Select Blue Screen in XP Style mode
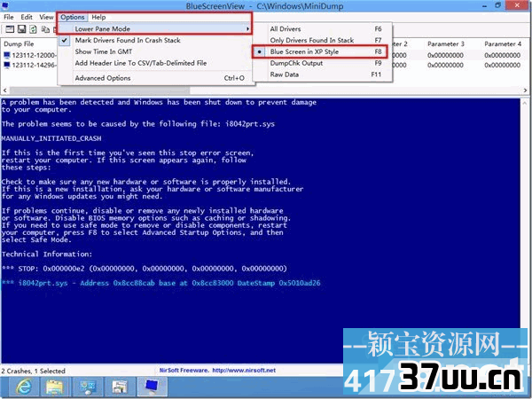Screen dimensions: 532x399 tap(323, 51)
